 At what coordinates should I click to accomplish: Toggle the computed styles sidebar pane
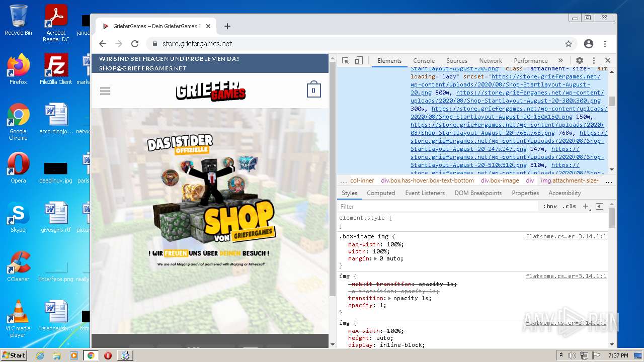pyautogui.click(x=599, y=207)
